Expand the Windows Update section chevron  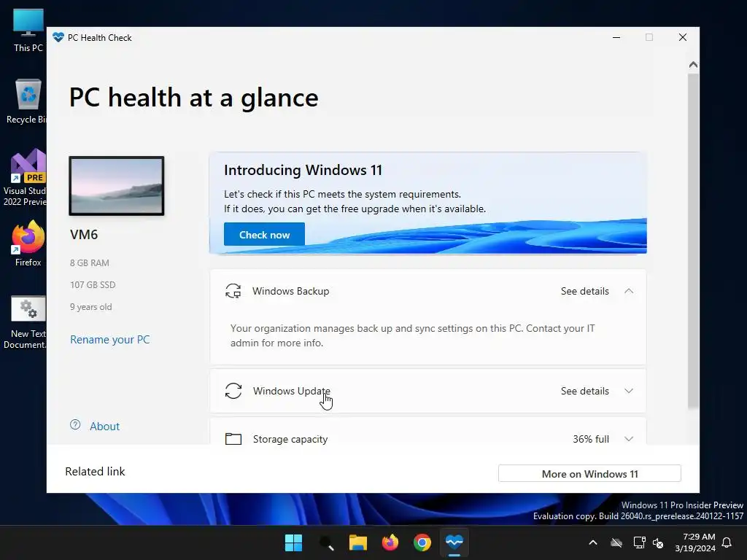pyautogui.click(x=629, y=391)
